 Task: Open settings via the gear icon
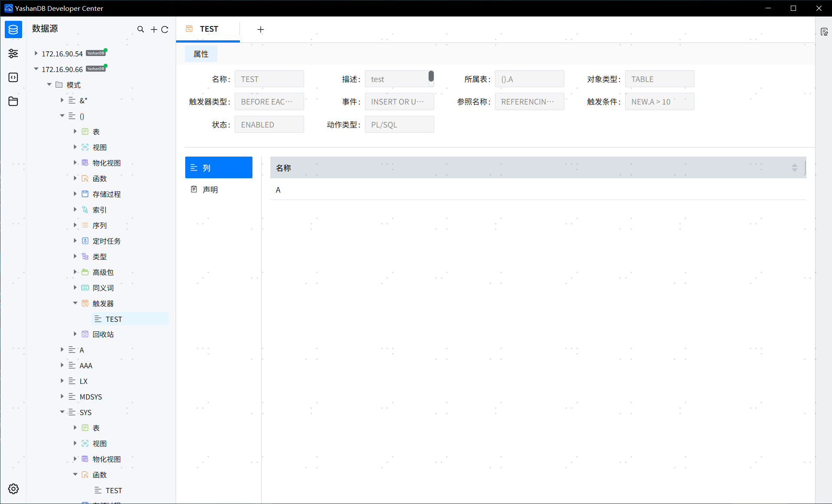click(13, 488)
